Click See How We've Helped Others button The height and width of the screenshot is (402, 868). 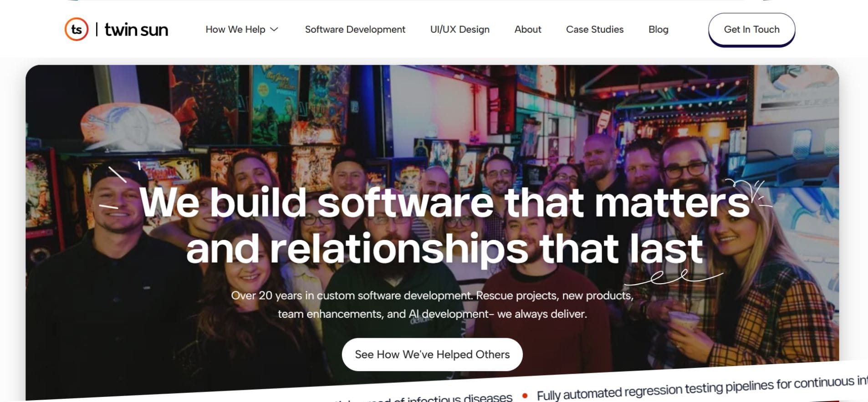[432, 354]
